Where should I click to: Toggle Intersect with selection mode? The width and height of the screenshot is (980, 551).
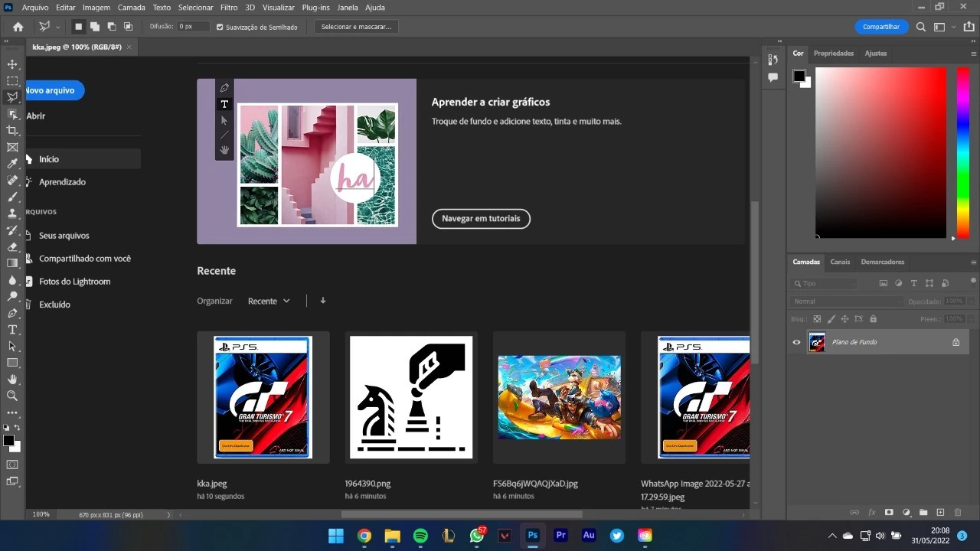click(128, 27)
